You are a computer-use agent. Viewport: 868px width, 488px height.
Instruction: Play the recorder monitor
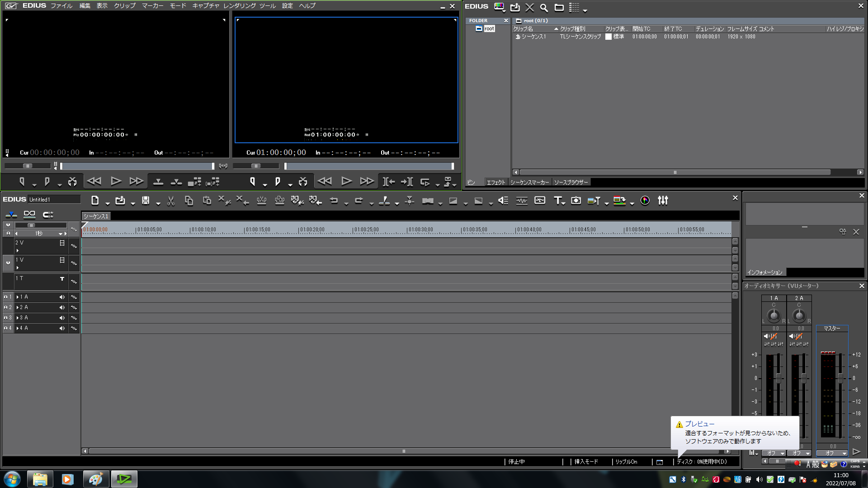tap(346, 182)
